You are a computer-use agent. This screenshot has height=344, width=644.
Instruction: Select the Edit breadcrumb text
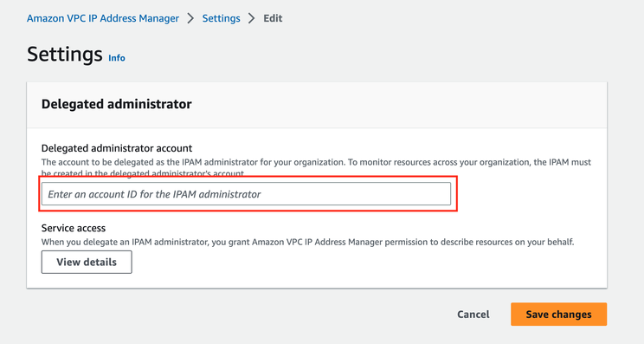(x=273, y=18)
